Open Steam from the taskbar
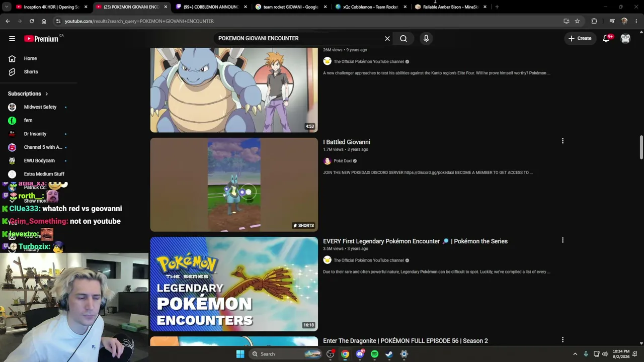 click(x=389, y=354)
